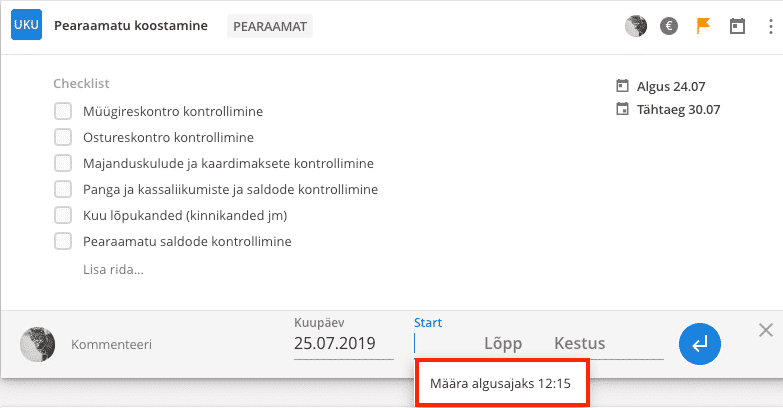Check Müügireskontro kontrollimine checkbox
Image resolution: width=783 pixels, height=408 pixels.
click(x=63, y=111)
